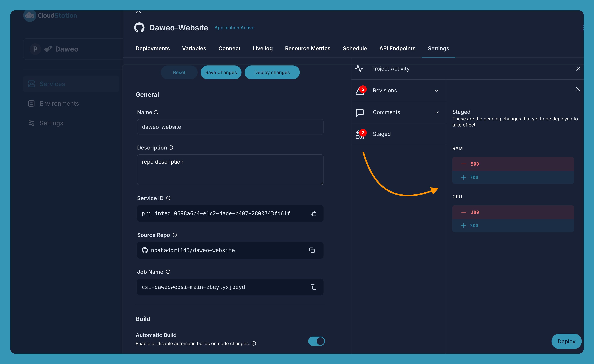Click the Save Changes button
This screenshot has width=594, height=364.
point(221,72)
